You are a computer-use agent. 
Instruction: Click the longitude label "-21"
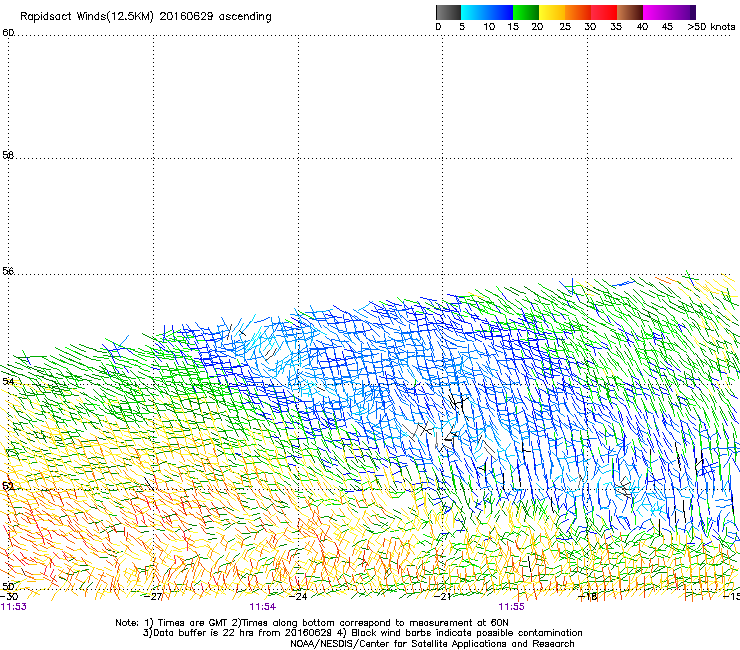[x=443, y=597]
